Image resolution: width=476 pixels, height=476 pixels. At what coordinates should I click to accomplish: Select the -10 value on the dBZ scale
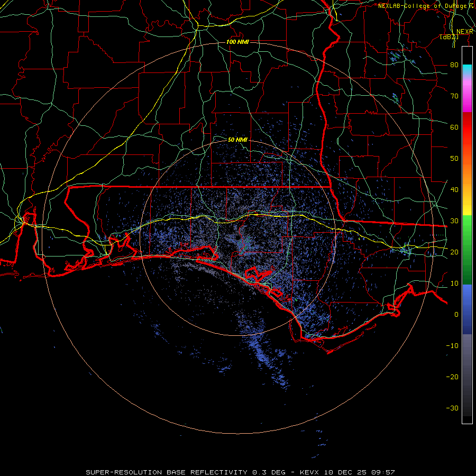click(452, 345)
